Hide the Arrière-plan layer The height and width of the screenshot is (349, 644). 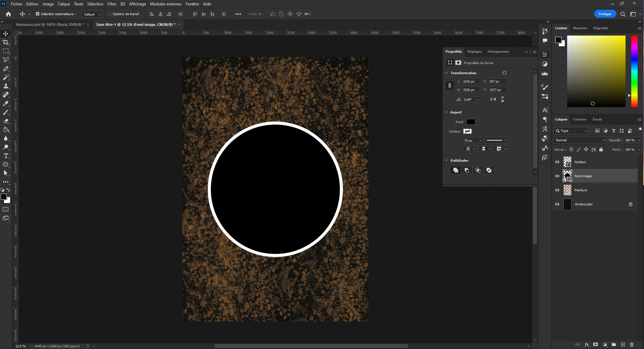point(557,204)
